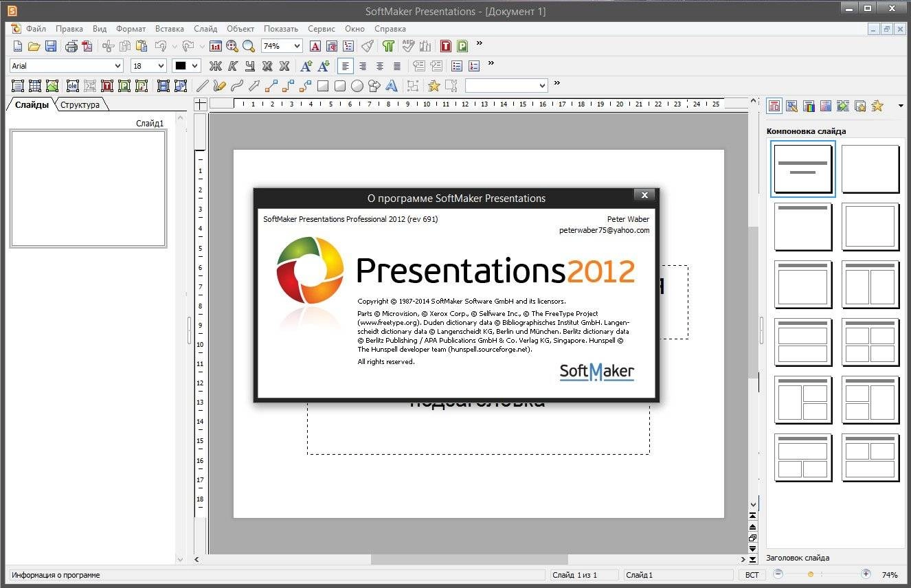Activate the magnifier zoom tool icon

(248, 46)
